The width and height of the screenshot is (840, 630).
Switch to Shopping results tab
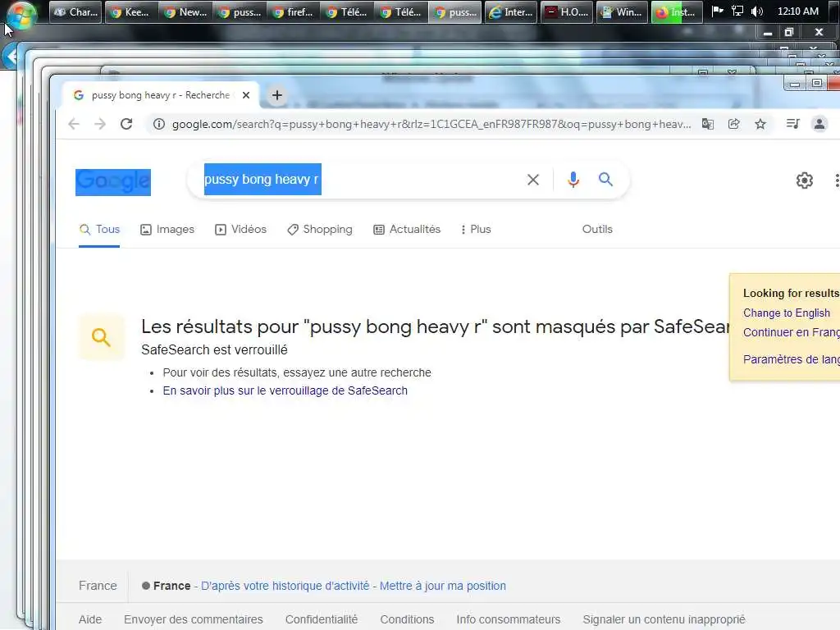tap(320, 230)
